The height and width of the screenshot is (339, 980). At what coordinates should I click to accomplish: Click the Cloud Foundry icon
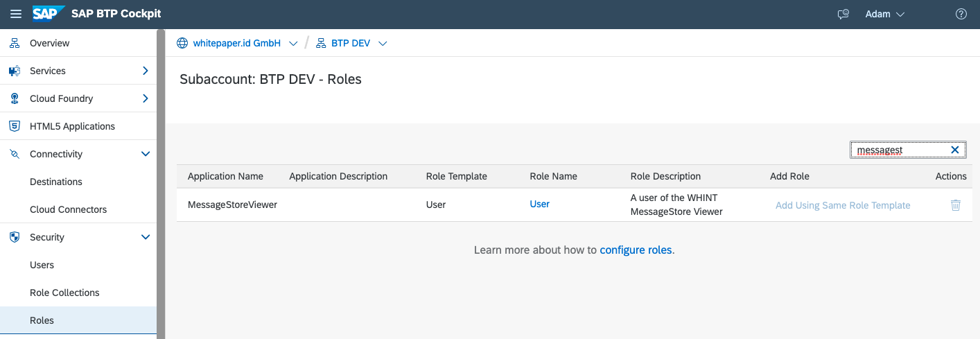click(15, 98)
